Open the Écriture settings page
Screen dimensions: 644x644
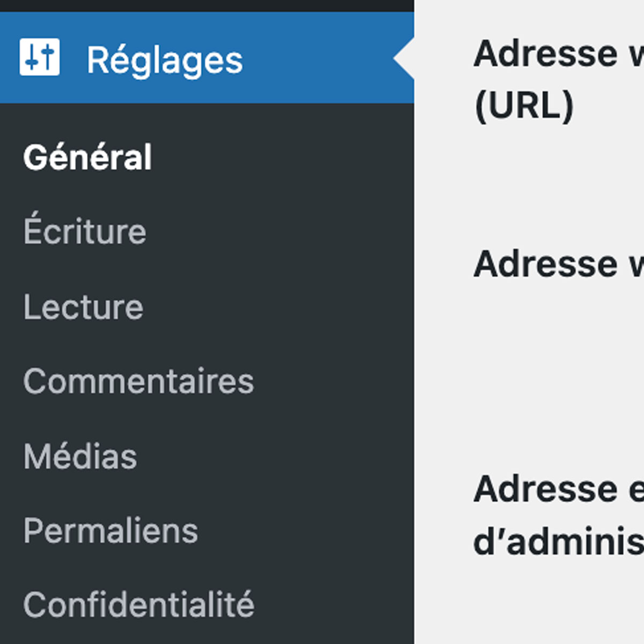[x=85, y=232]
